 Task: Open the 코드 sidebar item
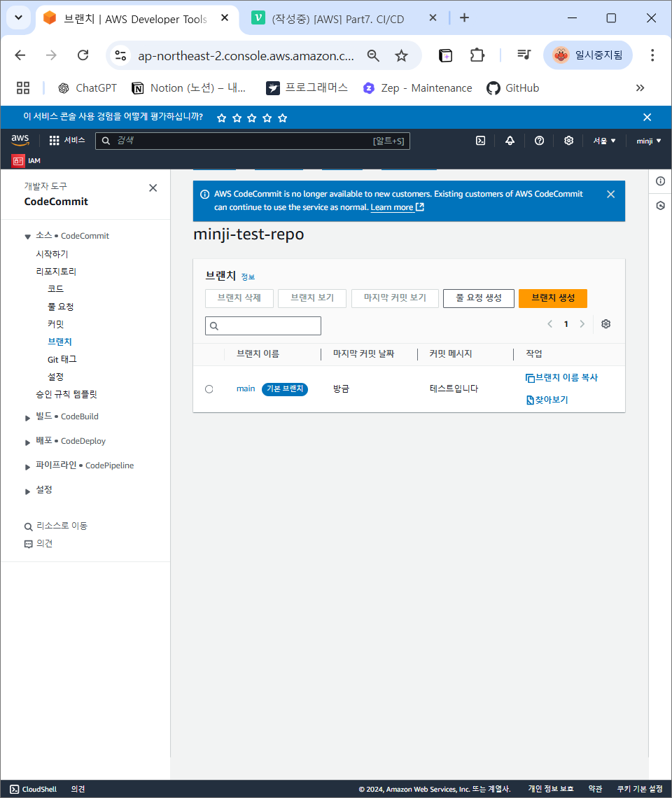pyautogui.click(x=55, y=288)
